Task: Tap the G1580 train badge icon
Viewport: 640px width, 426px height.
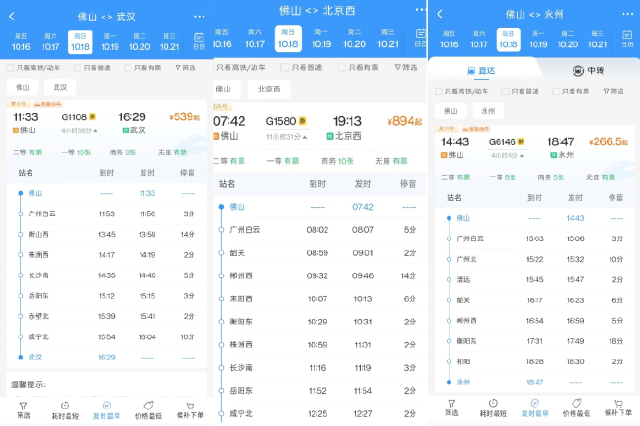Action: pos(302,121)
